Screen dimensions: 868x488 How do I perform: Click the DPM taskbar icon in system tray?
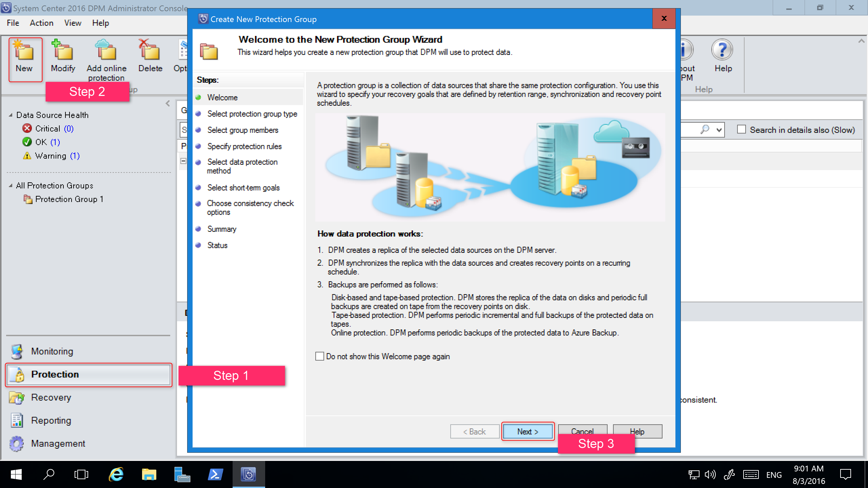coord(248,474)
